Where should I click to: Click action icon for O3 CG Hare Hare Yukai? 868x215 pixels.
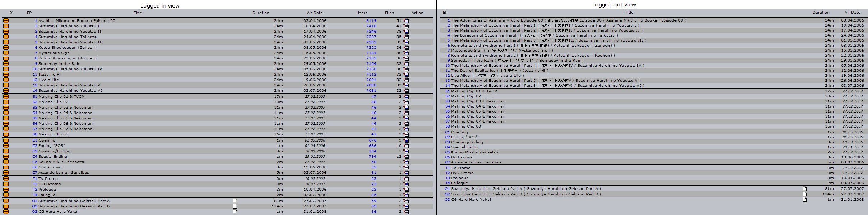[x=406, y=212]
